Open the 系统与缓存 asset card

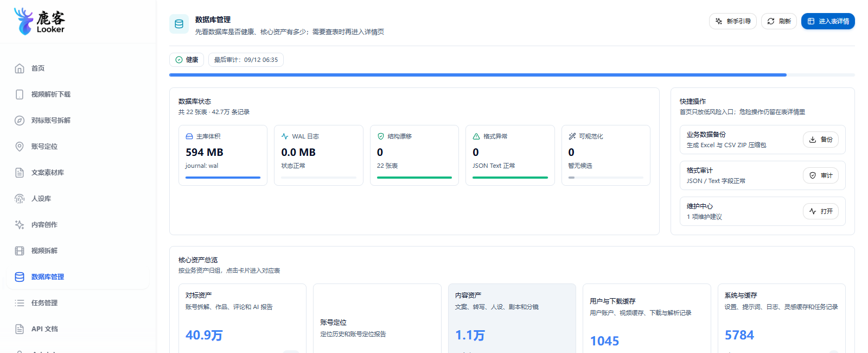tap(782, 319)
